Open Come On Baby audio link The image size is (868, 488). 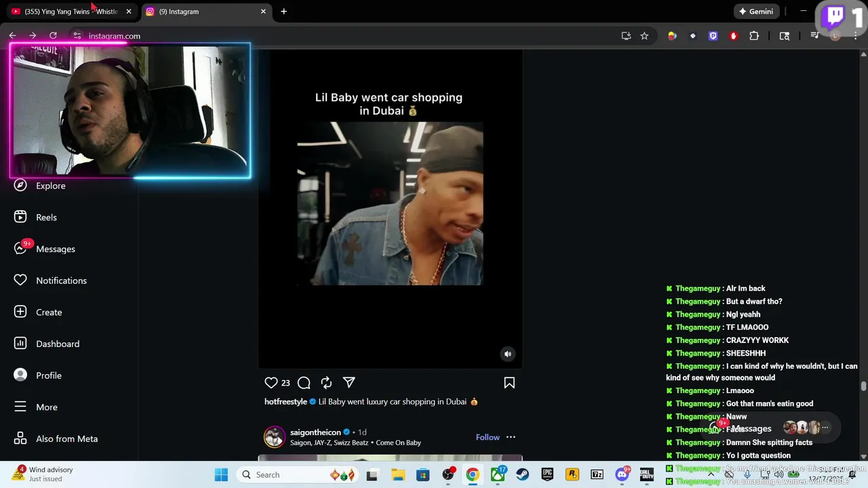point(398,443)
